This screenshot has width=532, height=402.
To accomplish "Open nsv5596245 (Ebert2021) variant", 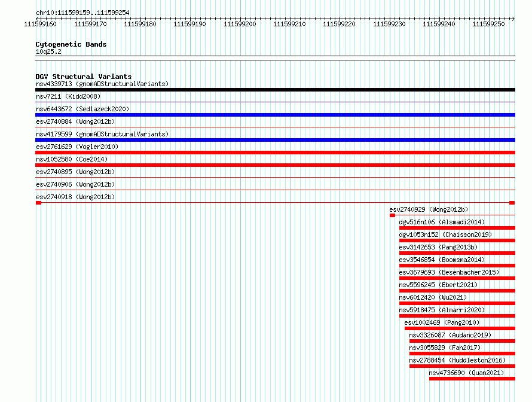I will click(x=438, y=285).
